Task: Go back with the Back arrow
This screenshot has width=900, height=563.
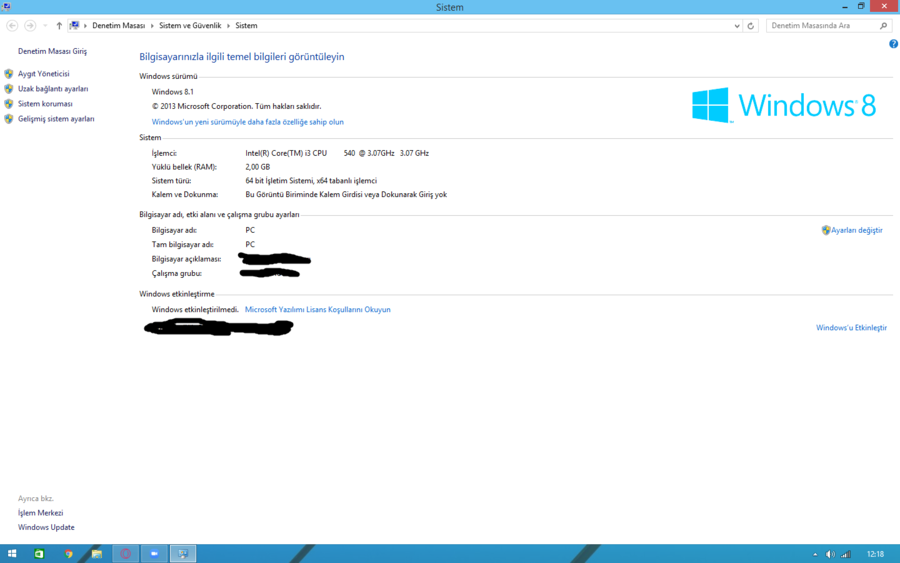Action: [12, 26]
